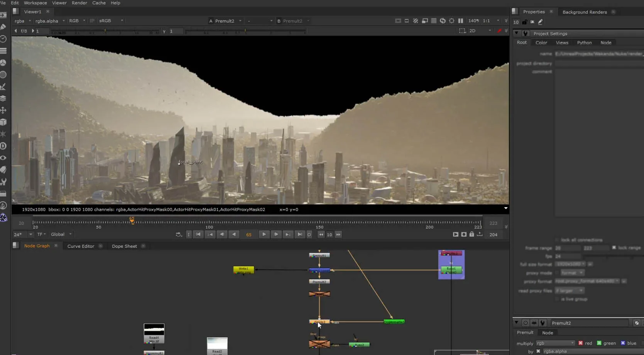
Task: Toggle the green channel checkbox
Action: point(599,343)
